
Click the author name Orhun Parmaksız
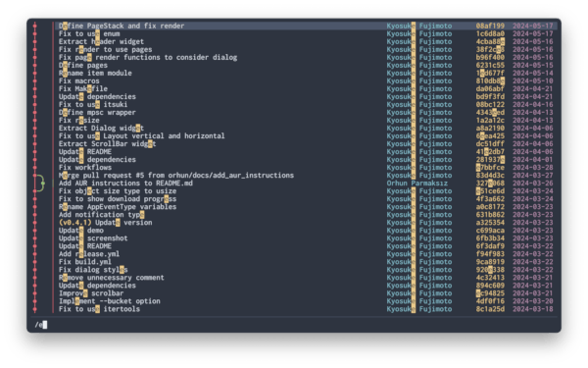pos(417,184)
